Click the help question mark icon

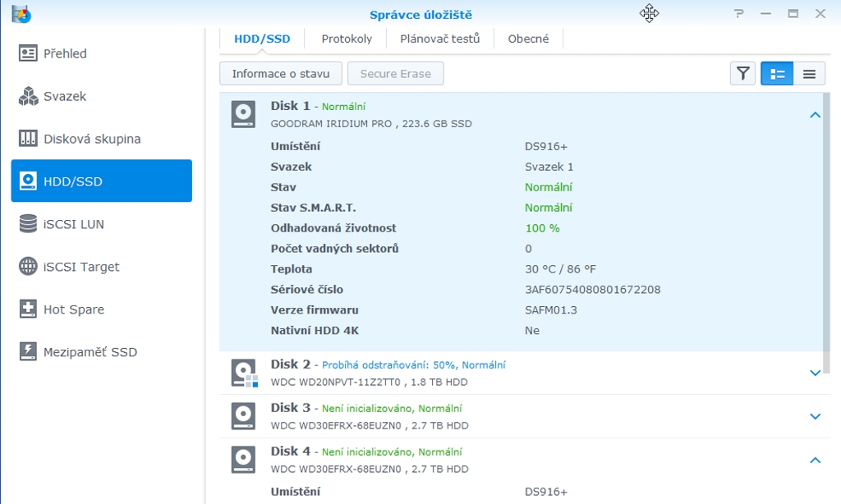tap(739, 14)
